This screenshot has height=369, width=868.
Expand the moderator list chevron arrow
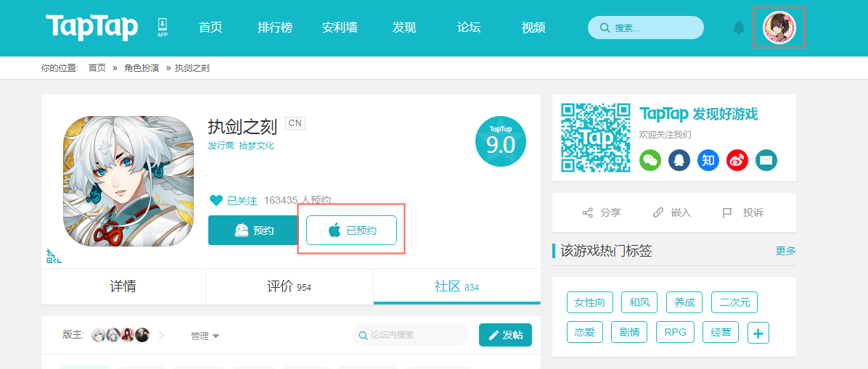pos(162,335)
